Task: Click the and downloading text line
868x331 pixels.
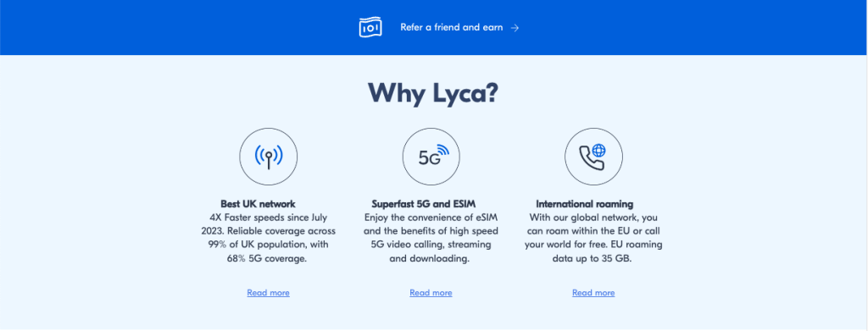Action: 430,258
